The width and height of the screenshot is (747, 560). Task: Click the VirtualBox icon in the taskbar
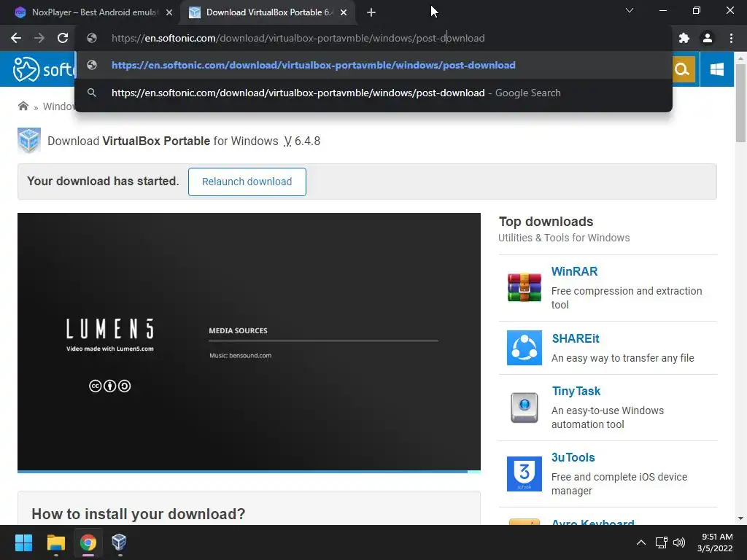pyautogui.click(x=119, y=542)
